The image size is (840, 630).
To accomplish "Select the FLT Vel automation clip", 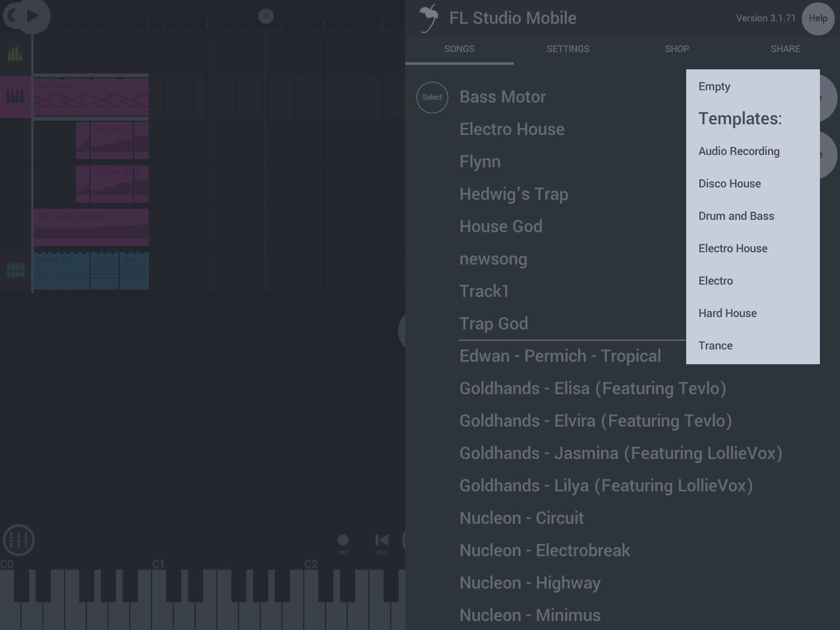I will pyautogui.click(x=112, y=184).
